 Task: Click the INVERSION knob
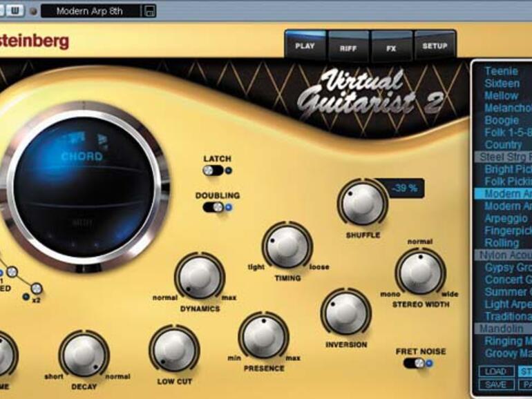point(345,313)
